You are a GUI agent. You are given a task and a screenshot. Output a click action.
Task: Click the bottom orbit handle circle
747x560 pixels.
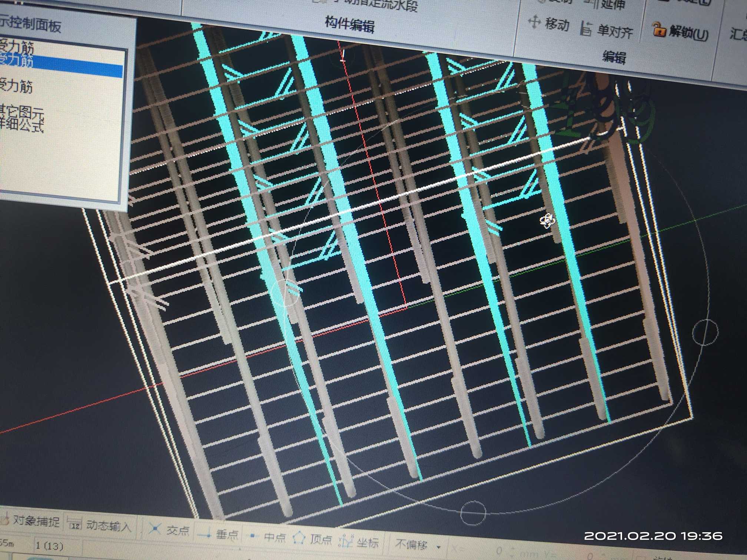coord(473,513)
